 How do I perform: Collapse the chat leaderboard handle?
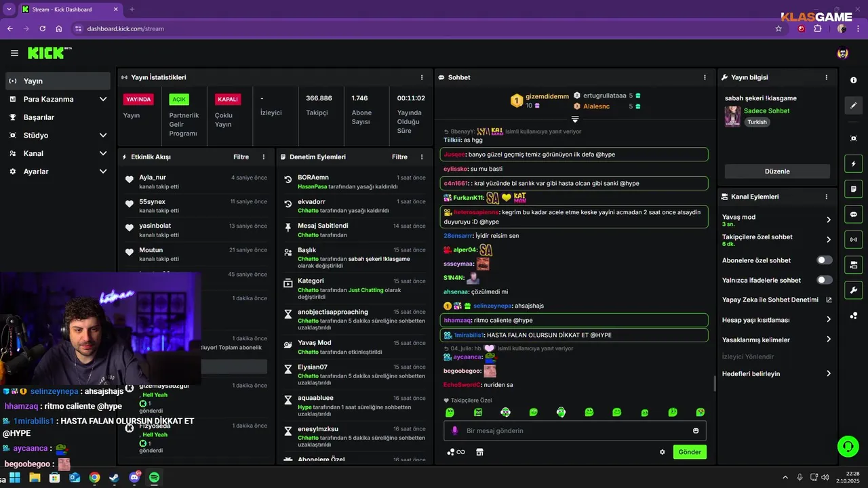pos(575,119)
